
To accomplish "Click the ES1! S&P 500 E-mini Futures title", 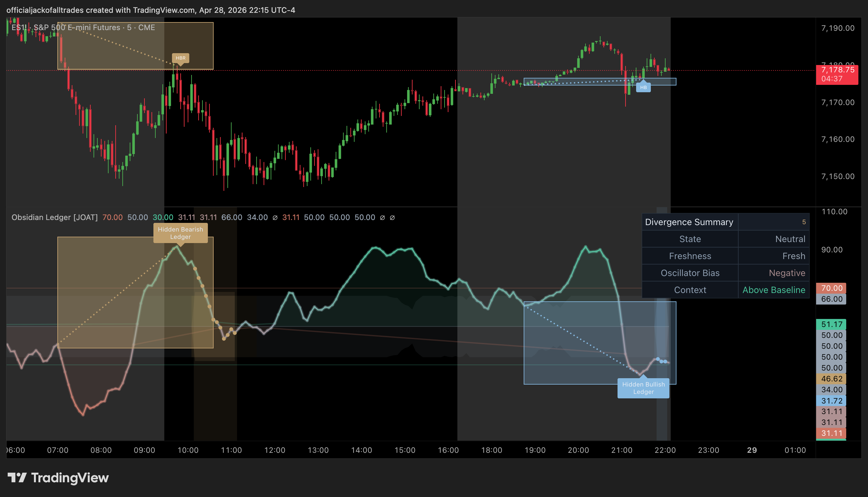I will pyautogui.click(x=83, y=27).
